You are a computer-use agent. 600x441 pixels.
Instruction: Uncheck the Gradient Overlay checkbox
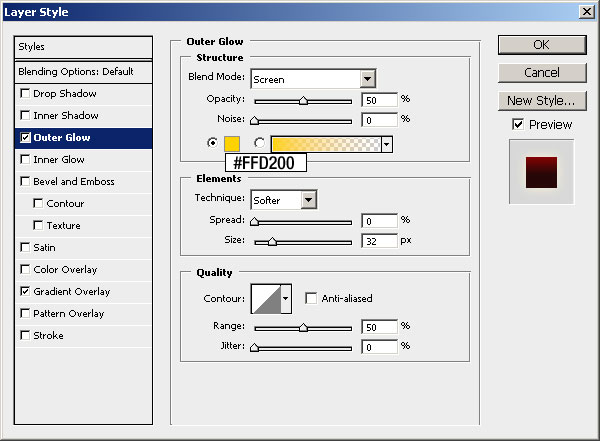tap(25, 291)
